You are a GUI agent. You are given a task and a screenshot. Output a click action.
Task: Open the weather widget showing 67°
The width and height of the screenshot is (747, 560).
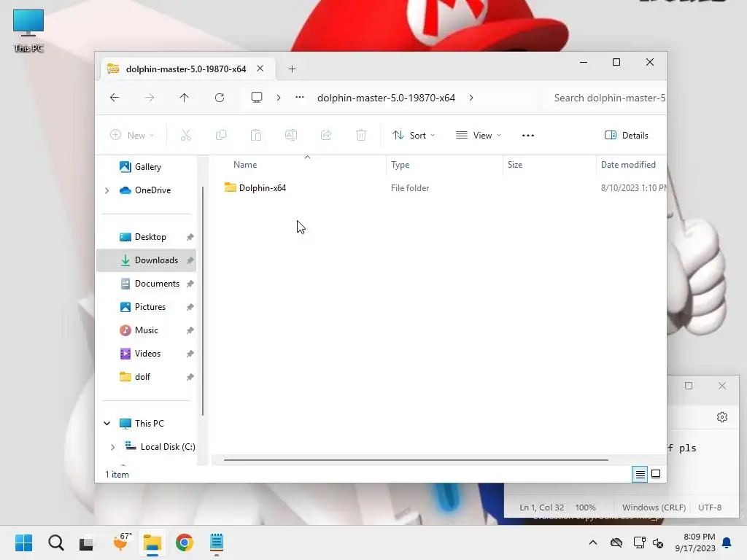[121, 542]
